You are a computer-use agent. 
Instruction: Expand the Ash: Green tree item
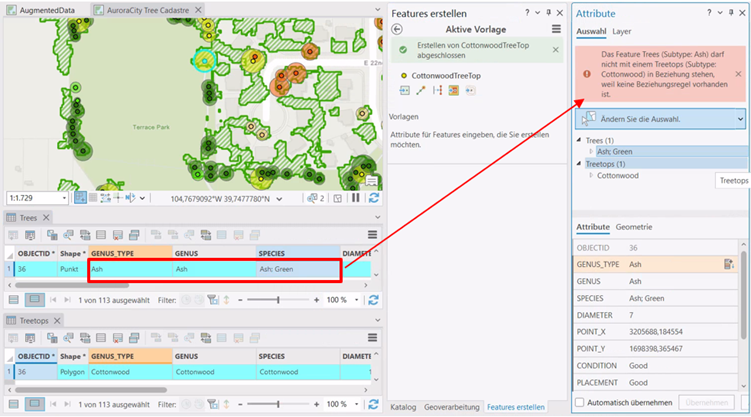(591, 151)
